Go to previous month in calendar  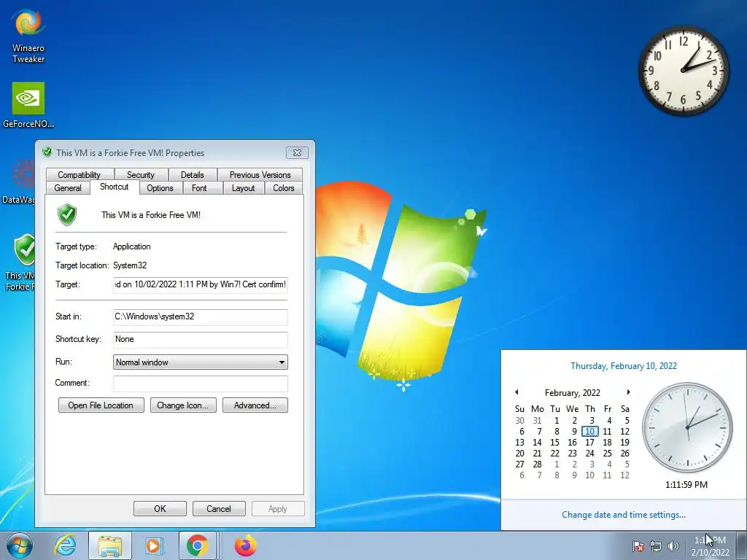coord(516,392)
